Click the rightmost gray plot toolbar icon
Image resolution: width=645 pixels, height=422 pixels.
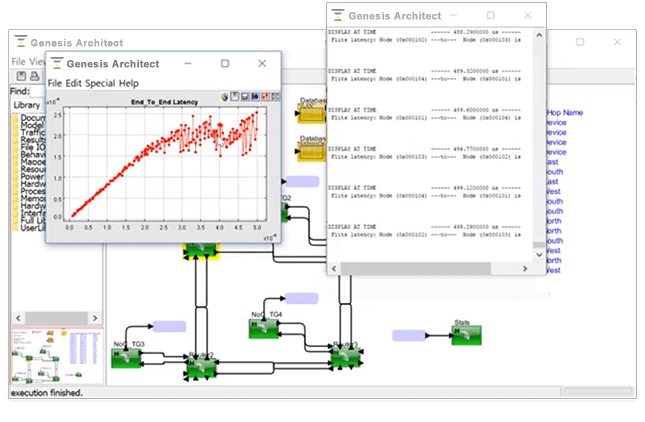(275, 97)
